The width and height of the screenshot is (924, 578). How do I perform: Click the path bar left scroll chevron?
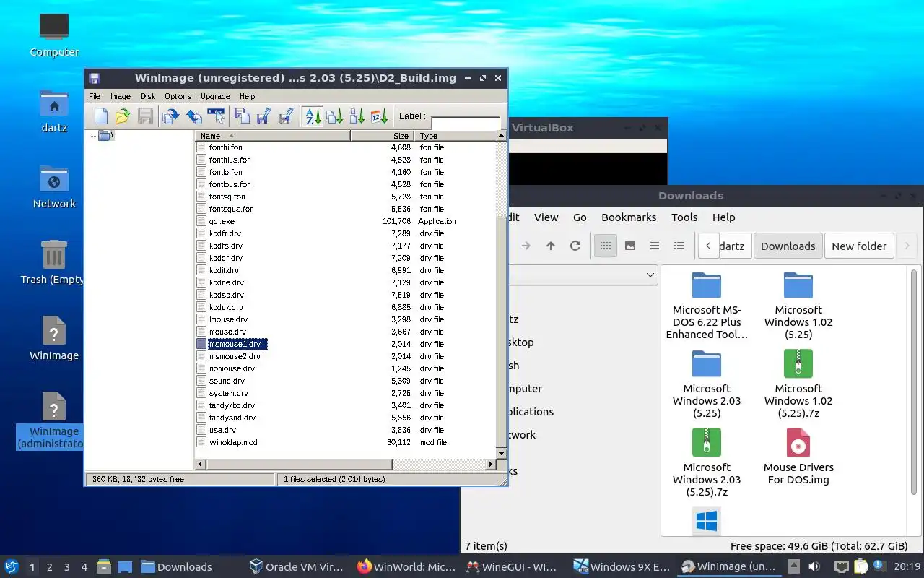tap(709, 246)
